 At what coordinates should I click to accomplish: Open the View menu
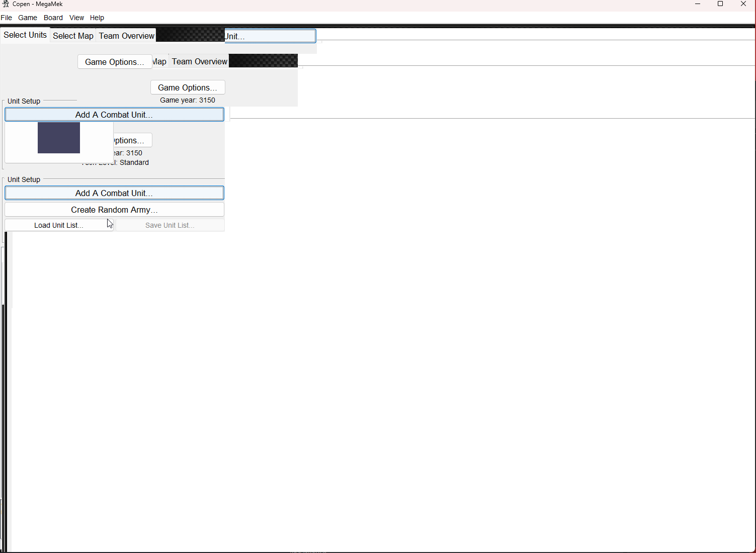tap(76, 18)
